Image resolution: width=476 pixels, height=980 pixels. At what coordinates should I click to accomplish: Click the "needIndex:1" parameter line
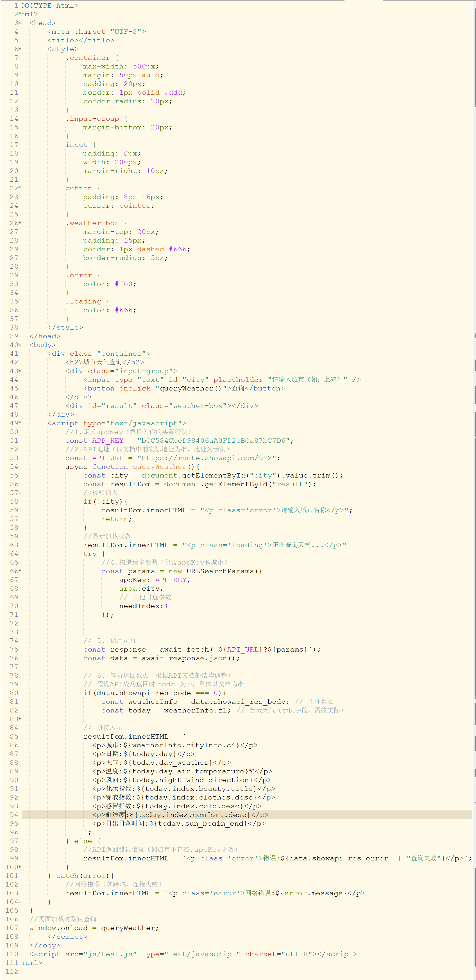tap(144, 606)
